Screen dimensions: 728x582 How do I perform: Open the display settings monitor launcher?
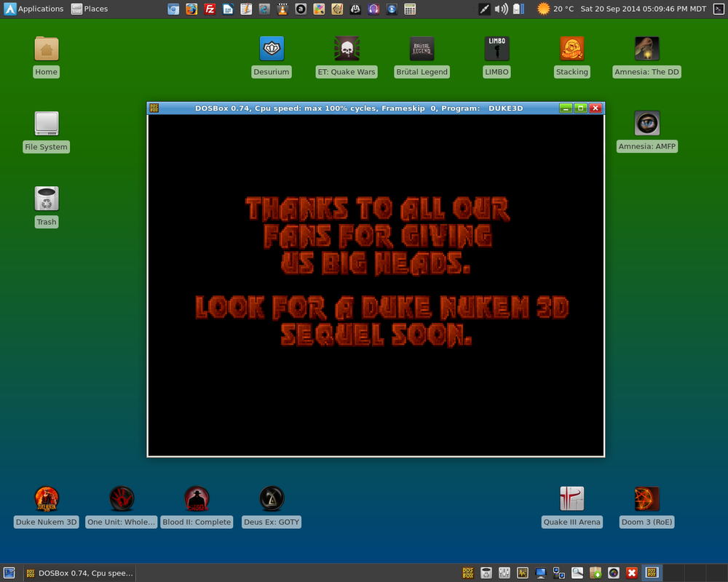[x=540, y=573]
